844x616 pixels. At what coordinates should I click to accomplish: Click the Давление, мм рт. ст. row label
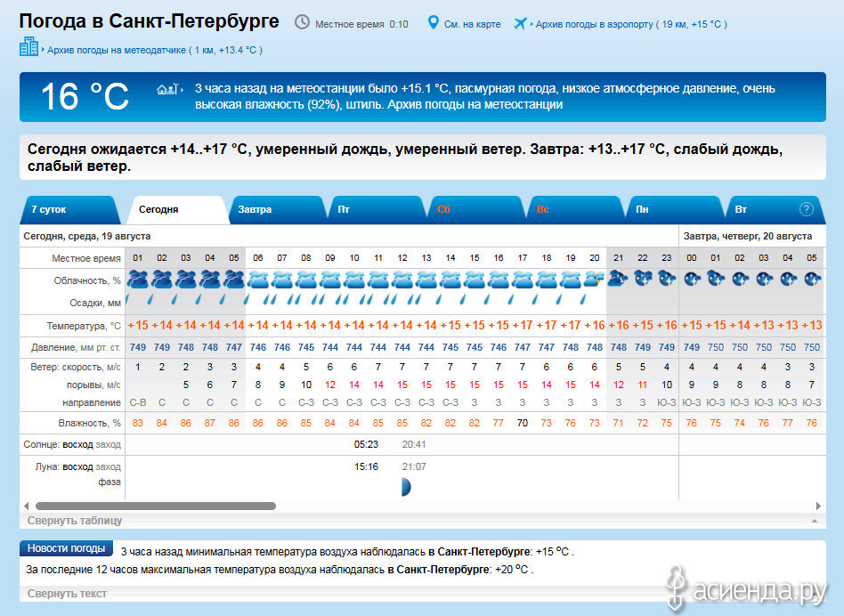coord(76,347)
